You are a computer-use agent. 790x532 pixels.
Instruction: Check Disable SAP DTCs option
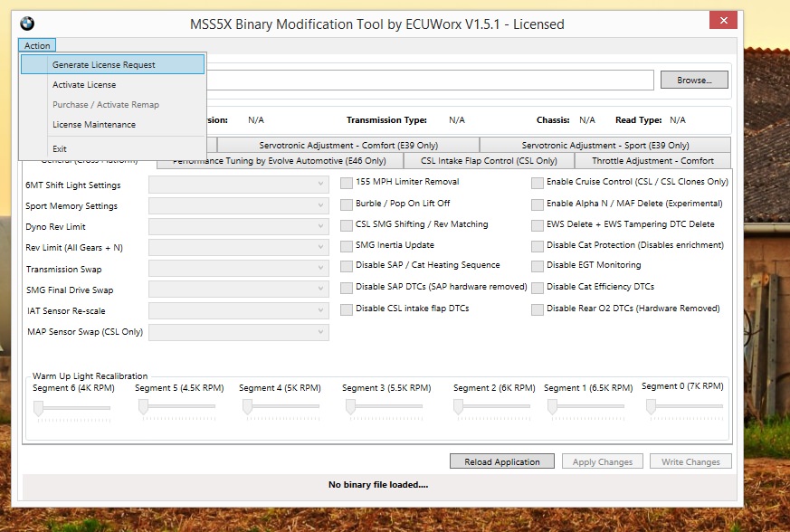click(x=346, y=288)
